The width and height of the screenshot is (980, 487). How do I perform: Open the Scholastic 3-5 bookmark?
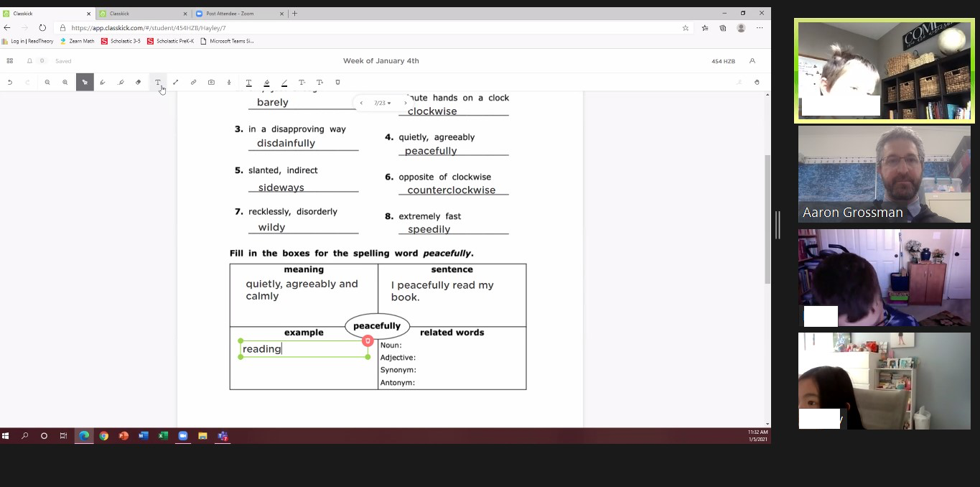(x=121, y=41)
